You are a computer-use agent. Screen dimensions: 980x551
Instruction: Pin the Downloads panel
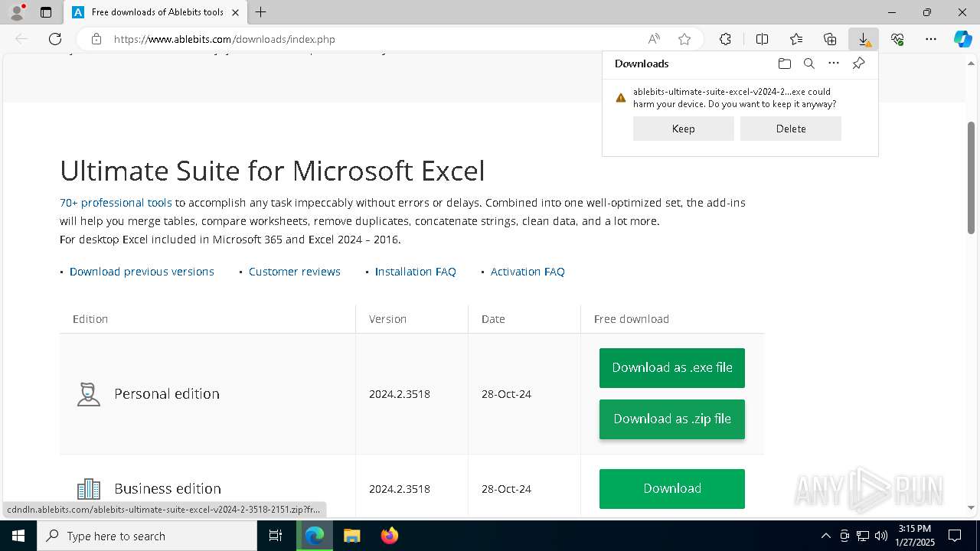pyautogui.click(x=858, y=64)
